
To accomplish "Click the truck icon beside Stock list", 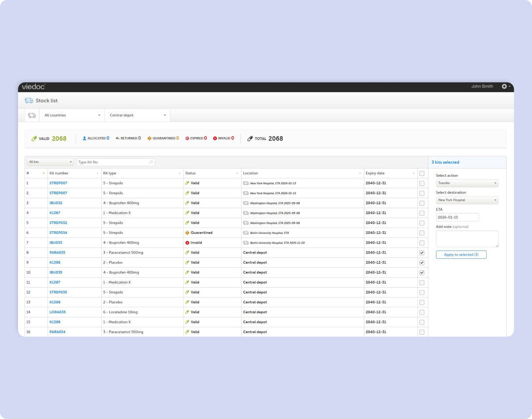I will tap(29, 100).
